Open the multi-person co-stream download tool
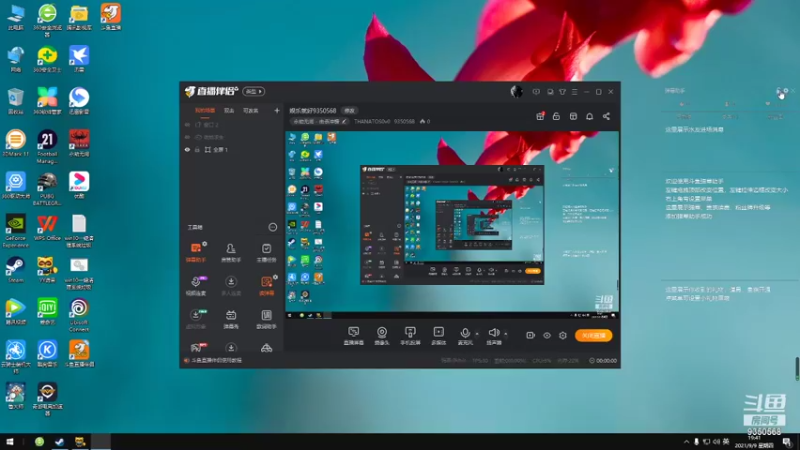Screen dimensions: 800x450 click(x=231, y=286)
